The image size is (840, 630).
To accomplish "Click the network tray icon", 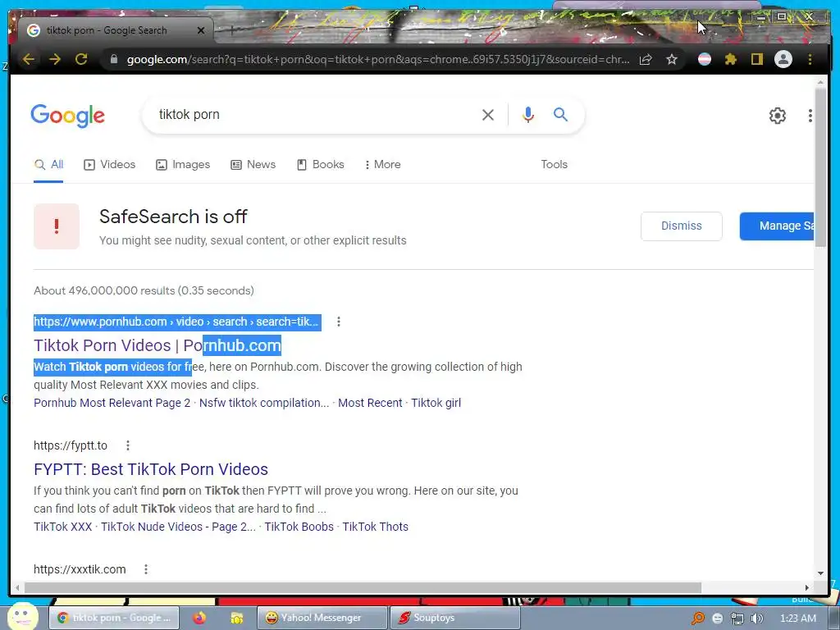I will [737, 619].
